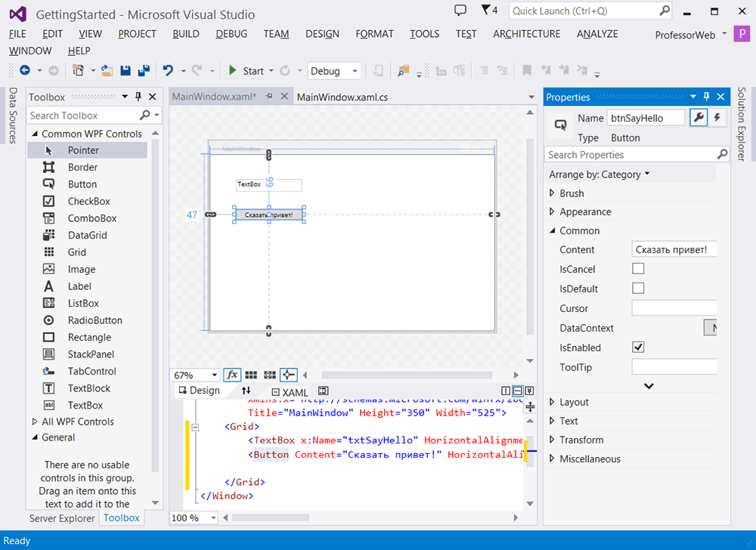
Task: Open the Solution Explorer side tab
Action: (x=742, y=124)
